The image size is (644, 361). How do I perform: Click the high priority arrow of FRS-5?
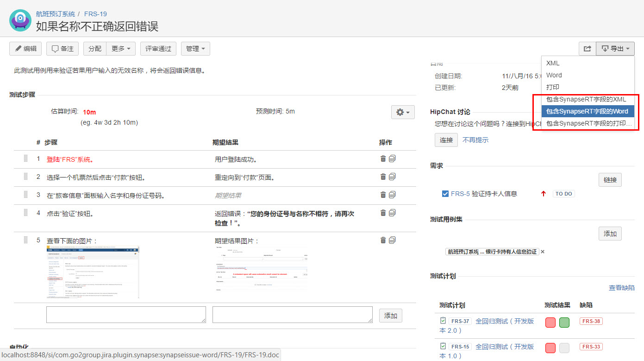[x=544, y=194]
